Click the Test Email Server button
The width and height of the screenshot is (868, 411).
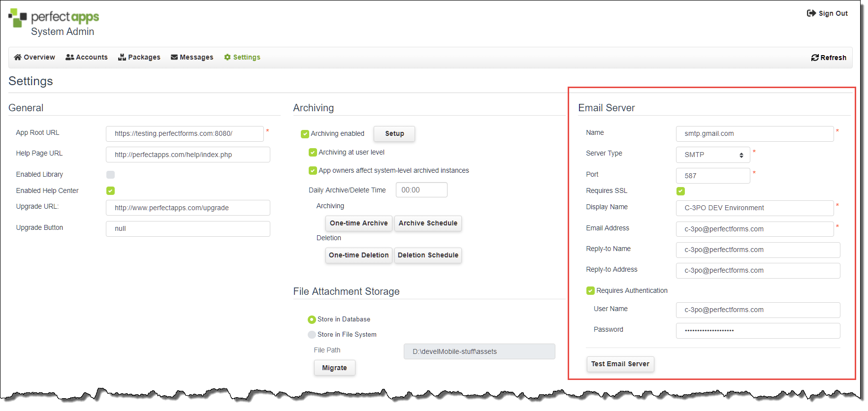pyautogui.click(x=620, y=364)
